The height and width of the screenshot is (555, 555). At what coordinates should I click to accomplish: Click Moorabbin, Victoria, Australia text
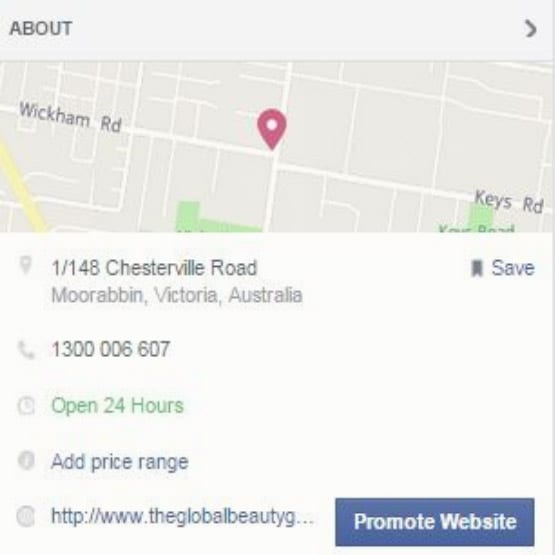click(177, 295)
